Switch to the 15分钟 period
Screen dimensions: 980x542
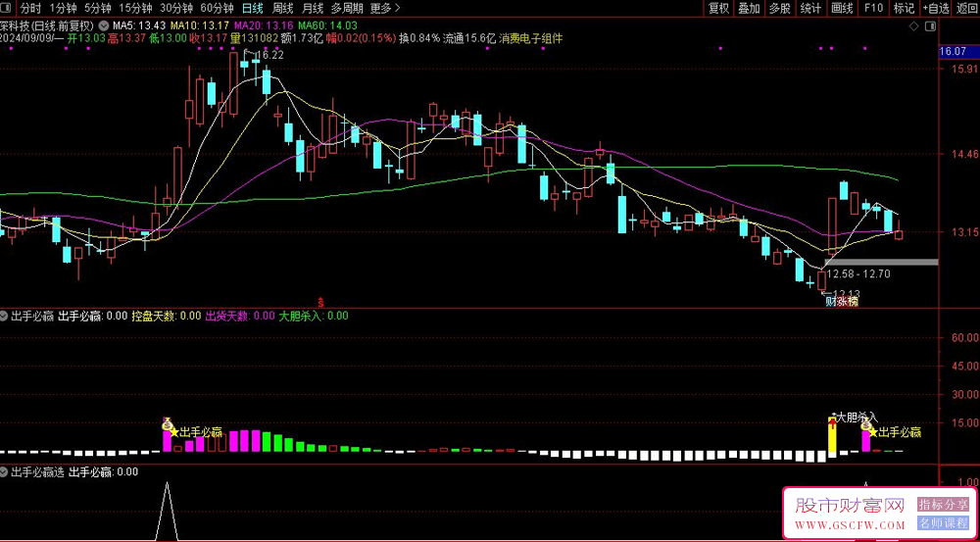coord(135,8)
